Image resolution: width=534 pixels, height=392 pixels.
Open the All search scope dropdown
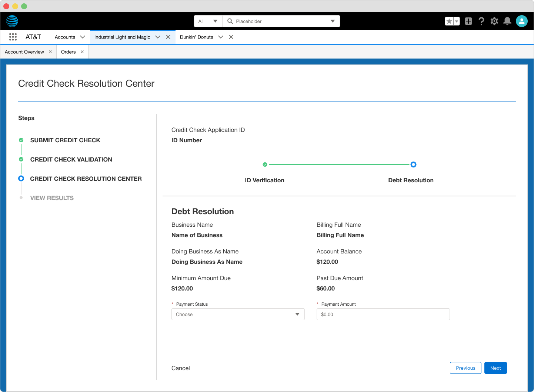click(208, 21)
